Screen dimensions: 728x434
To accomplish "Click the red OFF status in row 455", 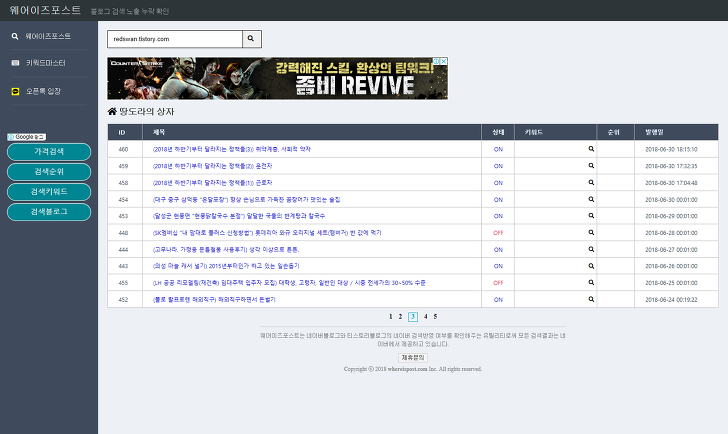I will click(x=498, y=283).
